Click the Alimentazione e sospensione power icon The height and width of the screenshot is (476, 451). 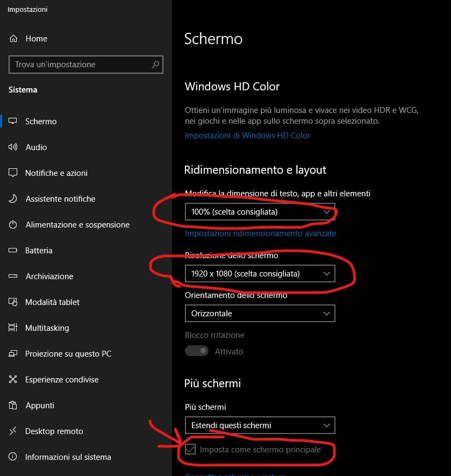pyautogui.click(x=13, y=225)
